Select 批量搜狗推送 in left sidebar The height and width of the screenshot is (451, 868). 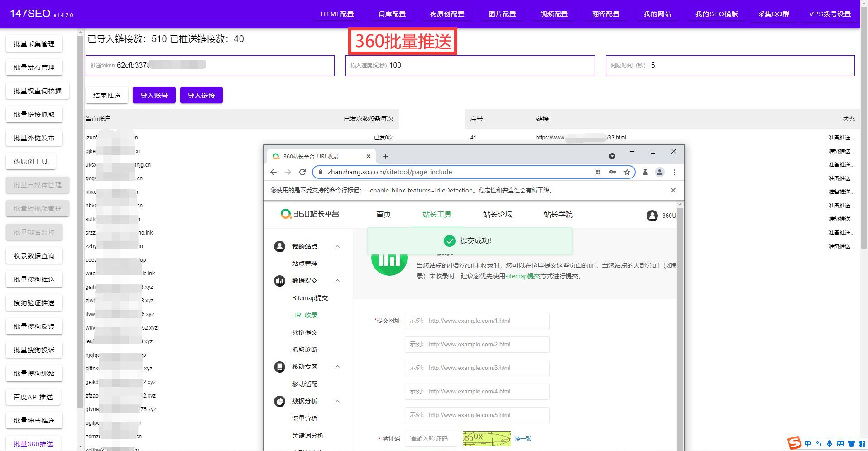pyautogui.click(x=34, y=279)
